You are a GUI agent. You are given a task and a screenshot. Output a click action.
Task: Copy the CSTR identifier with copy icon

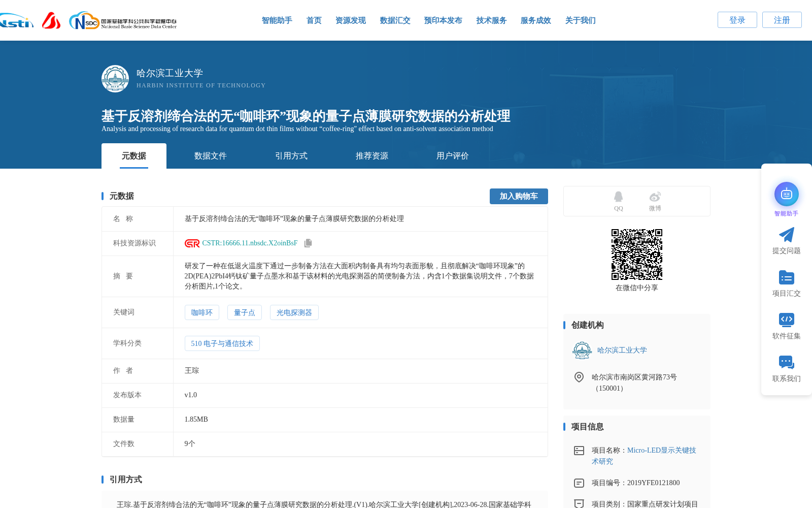[x=308, y=243]
